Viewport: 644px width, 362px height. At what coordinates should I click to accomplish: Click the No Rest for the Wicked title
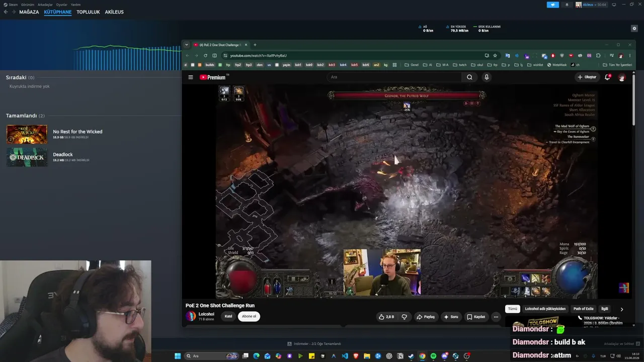click(x=77, y=132)
